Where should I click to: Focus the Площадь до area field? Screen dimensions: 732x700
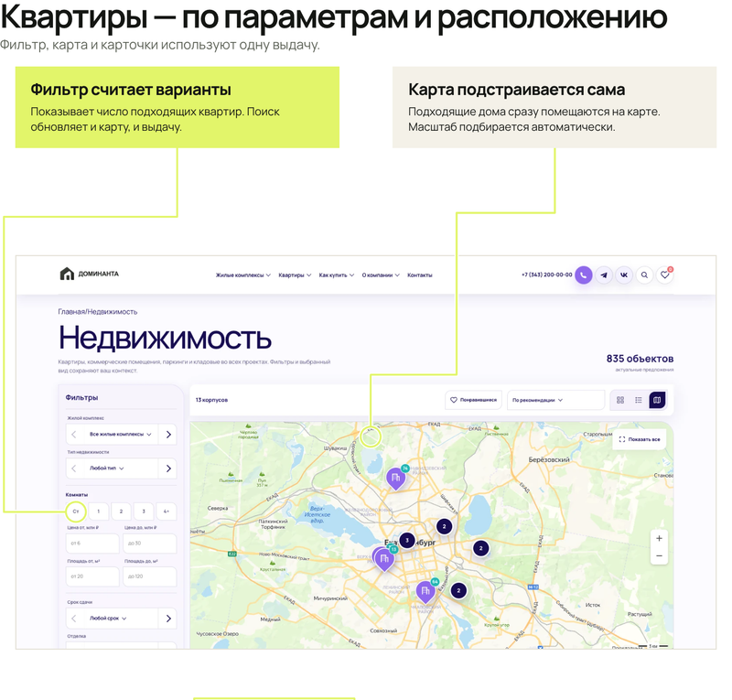[150, 576]
